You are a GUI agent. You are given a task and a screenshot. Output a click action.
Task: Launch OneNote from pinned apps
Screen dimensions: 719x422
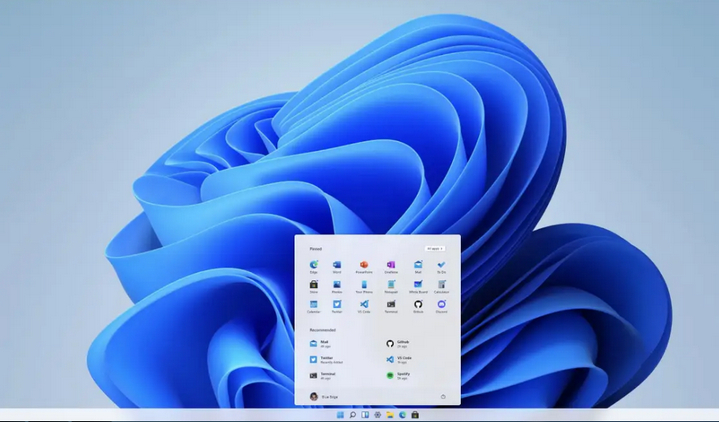(391, 267)
